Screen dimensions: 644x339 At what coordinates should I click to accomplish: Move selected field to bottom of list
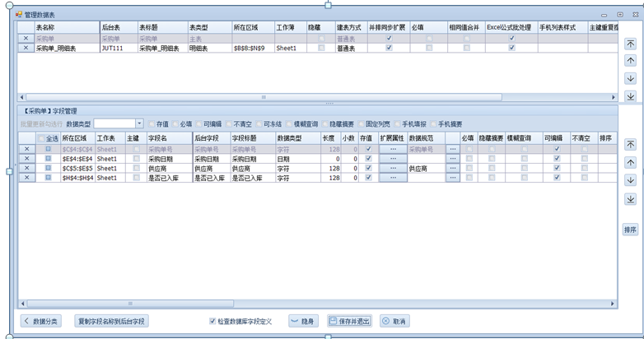click(630, 199)
